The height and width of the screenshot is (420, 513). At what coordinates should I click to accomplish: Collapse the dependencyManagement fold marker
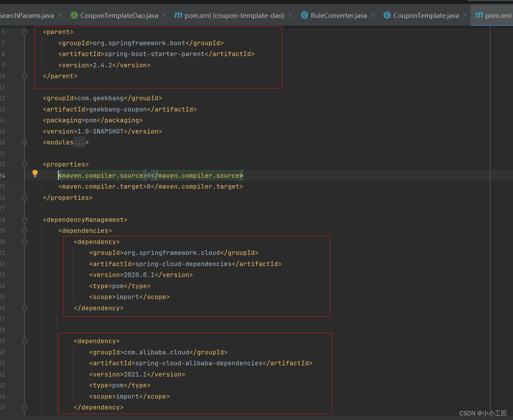(x=25, y=220)
